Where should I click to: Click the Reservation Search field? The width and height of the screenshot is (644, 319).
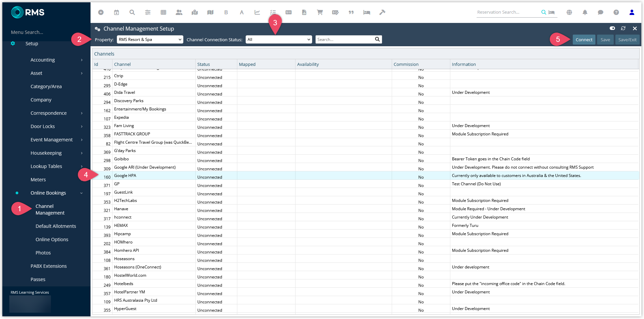(508, 12)
